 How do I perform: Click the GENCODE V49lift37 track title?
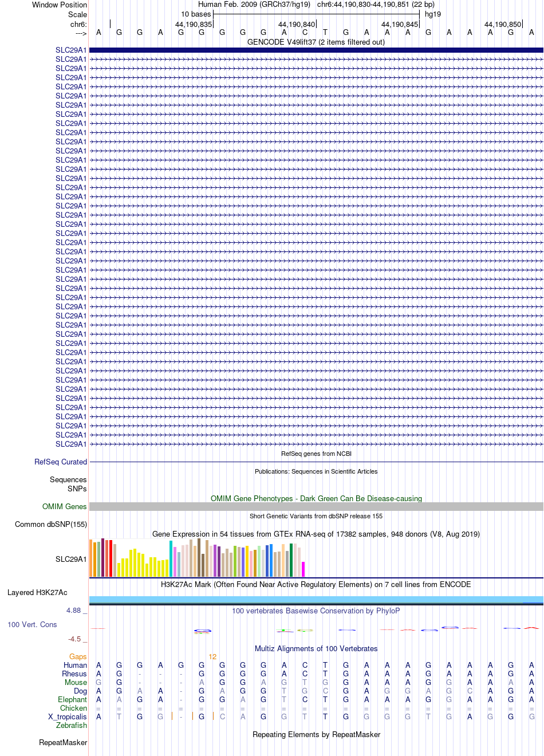click(x=316, y=42)
